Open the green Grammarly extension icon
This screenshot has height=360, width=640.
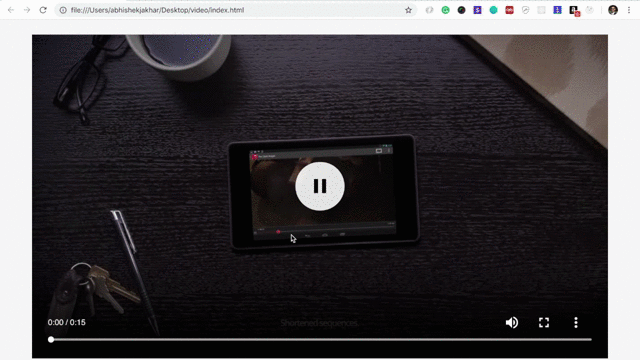click(445, 10)
